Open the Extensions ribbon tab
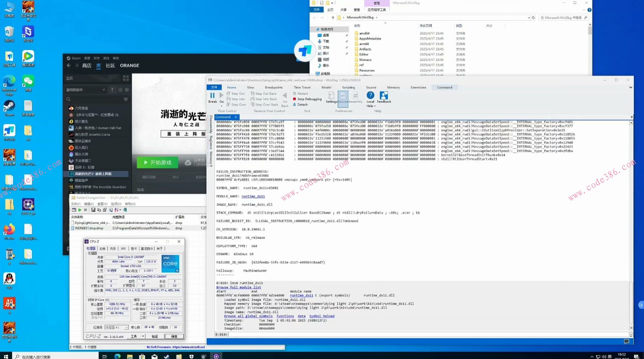The image size is (644, 359). pyautogui.click(x=418, y=88)
